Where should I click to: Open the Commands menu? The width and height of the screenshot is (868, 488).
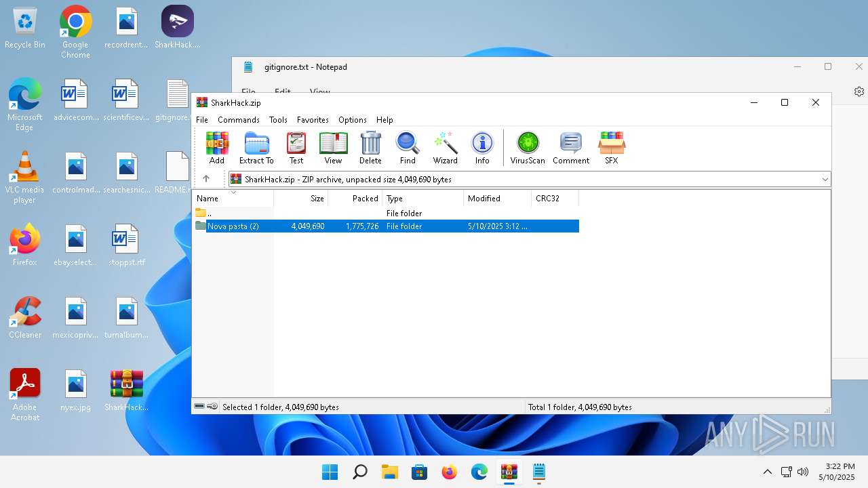pos(239,119)
